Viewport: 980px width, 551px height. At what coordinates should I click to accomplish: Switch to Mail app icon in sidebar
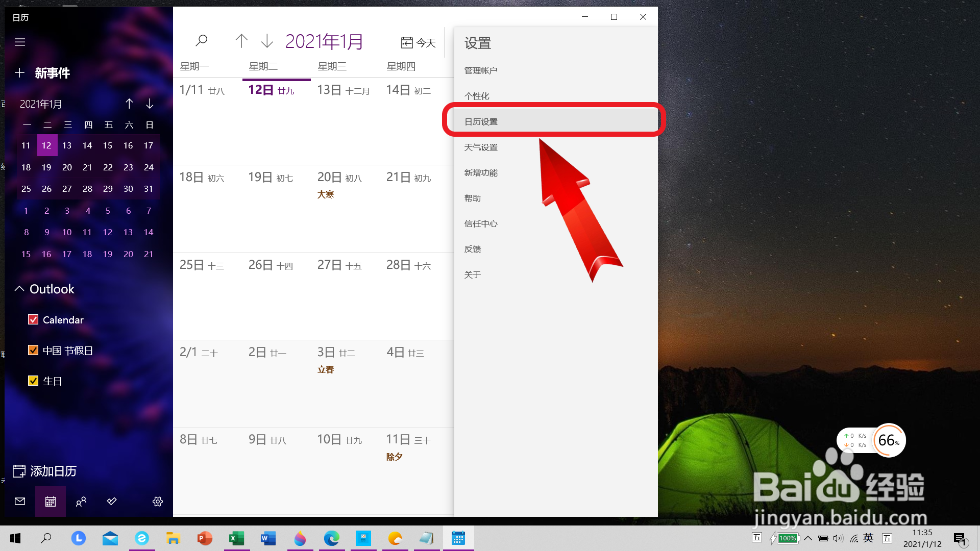pyautogui.click(x=20, y=502)
